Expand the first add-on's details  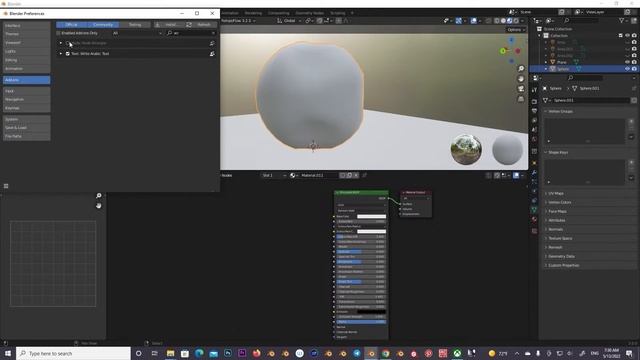coord(61,43)
